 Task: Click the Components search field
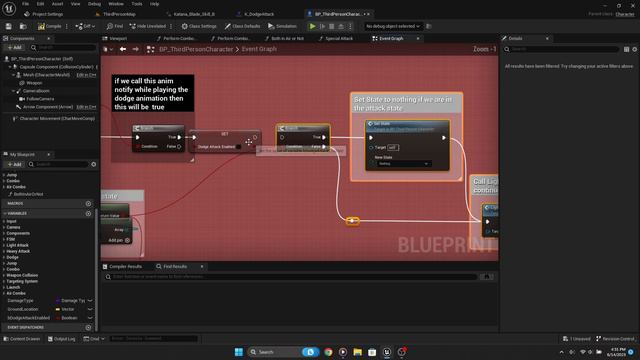(x=63, y=47)
